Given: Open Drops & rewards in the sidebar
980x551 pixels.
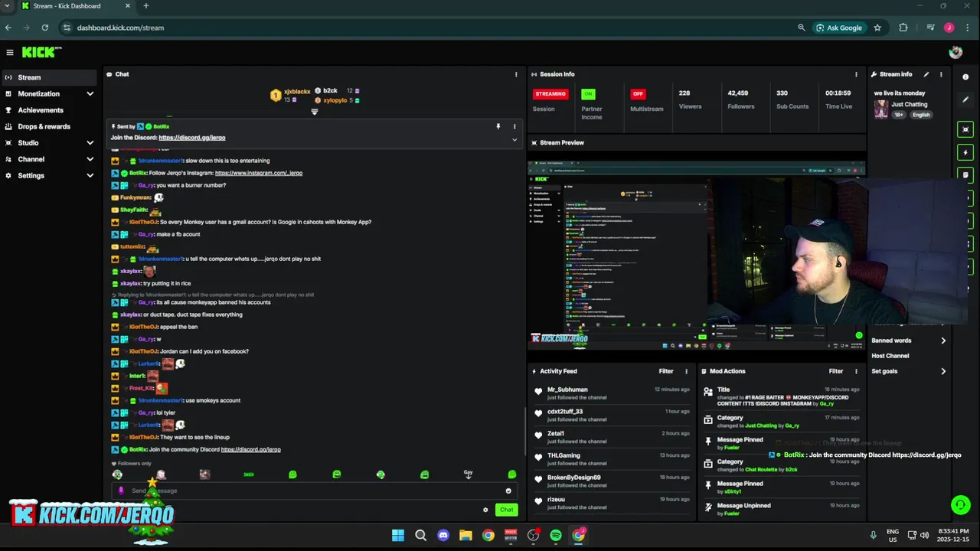Looking at the screenshot, I should [x=48, y=126].
